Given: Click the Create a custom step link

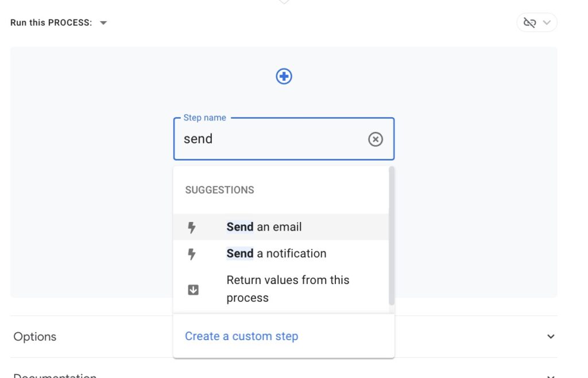Looking at the screenshot, I should (242, 336).
